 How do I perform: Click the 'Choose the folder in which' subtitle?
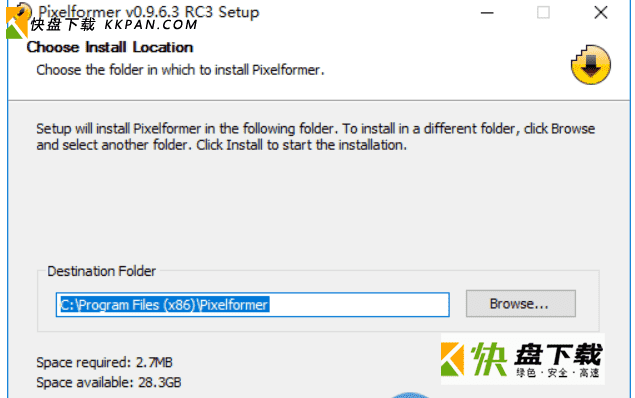coord(180,70)
